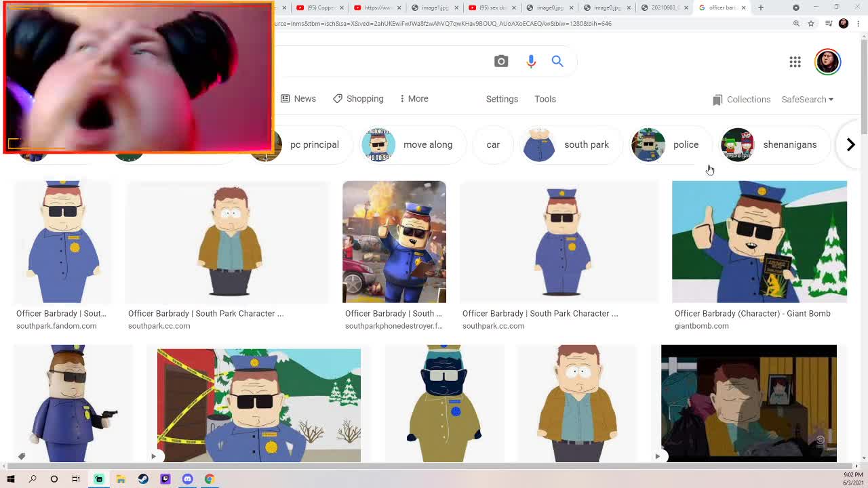The image size is (868, 488).
Task: Open a new browser tab
Action: coord(761,7)
